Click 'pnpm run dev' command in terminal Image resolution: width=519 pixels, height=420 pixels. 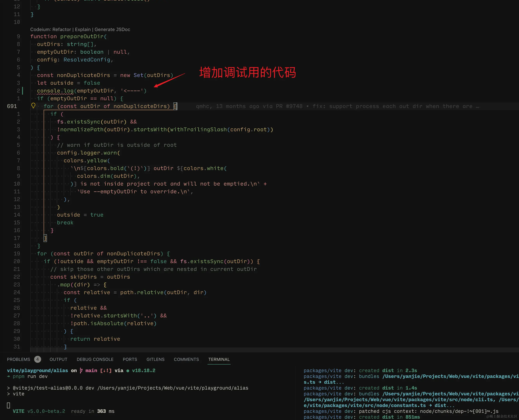(30, 376)
